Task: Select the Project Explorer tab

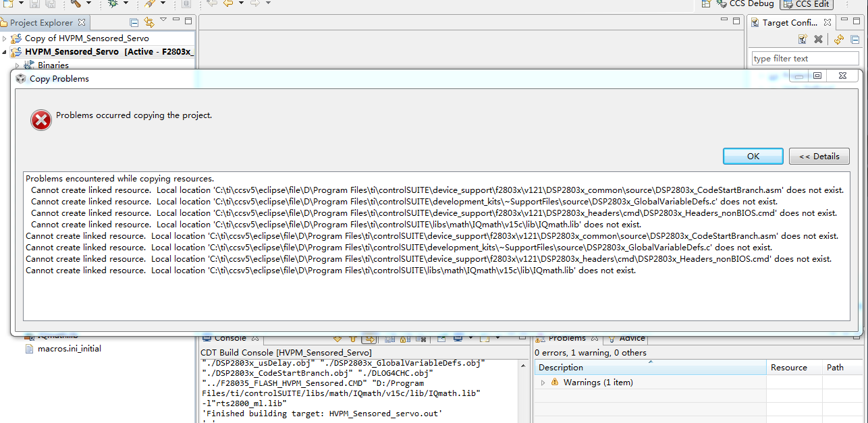Action: coord(42,22)
